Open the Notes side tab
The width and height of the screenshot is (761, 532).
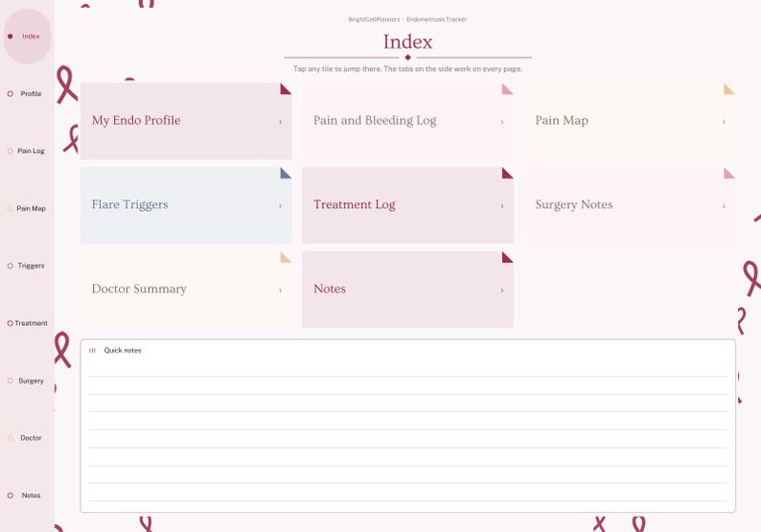click(27, 496)
